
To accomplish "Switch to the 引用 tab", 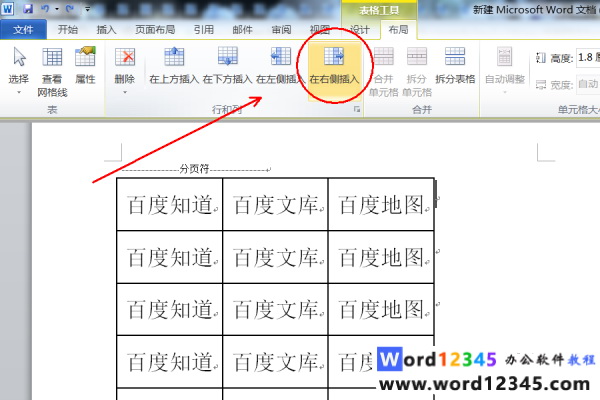I will tap(204, 29).
